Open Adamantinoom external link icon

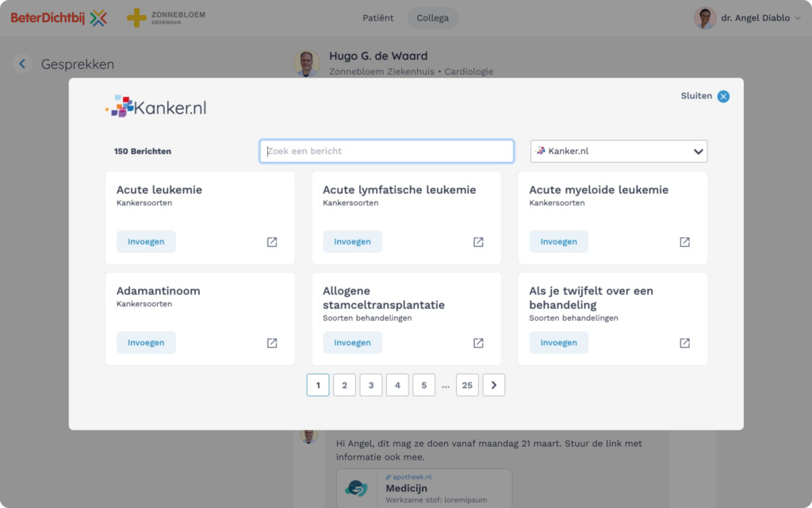(272, 343)
